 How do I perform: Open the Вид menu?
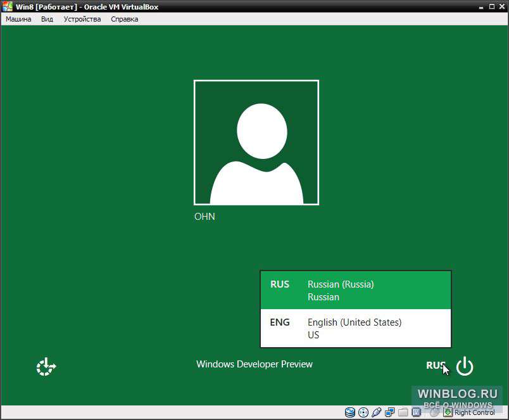(x=47, y=19)
